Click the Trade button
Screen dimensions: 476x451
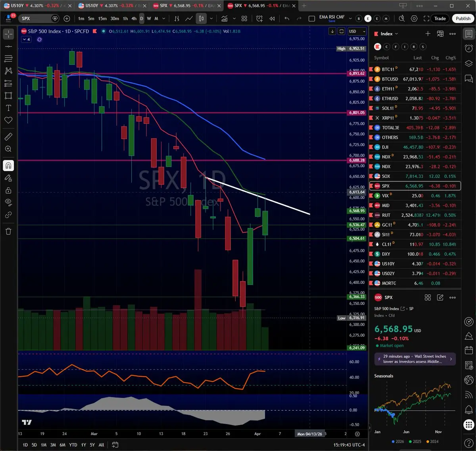[440, 19]
